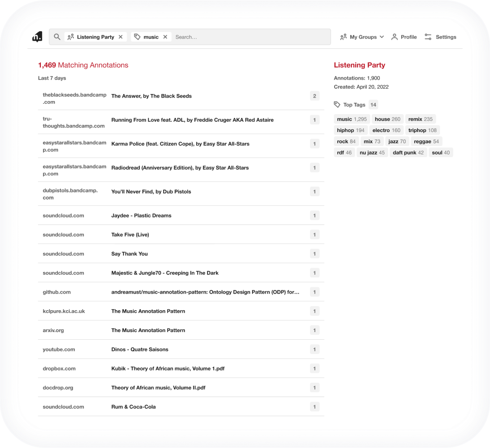Open Majestic & Jungle70 - Creeping In The Dark
This screenshot has width=490, height=448.
pos(165,273)
